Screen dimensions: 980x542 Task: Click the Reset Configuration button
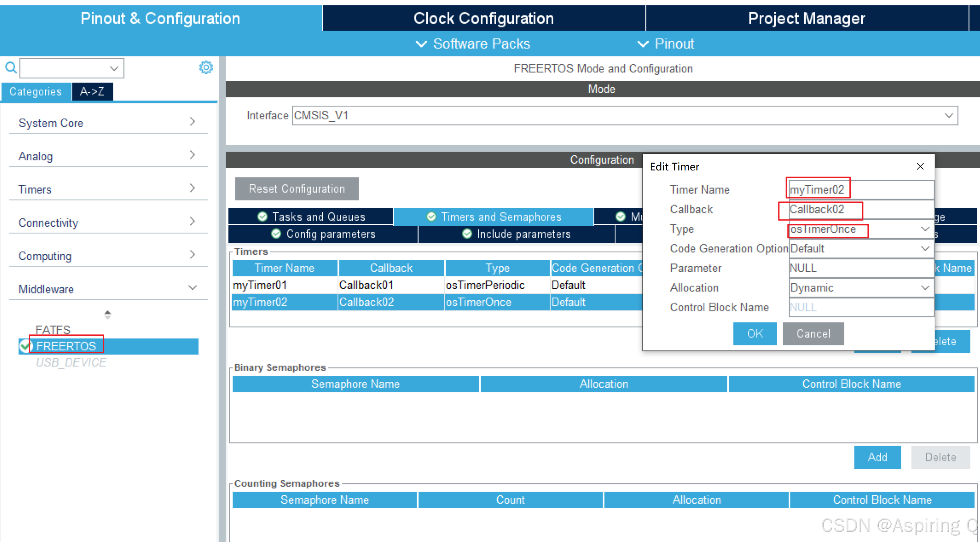(297, 189)
